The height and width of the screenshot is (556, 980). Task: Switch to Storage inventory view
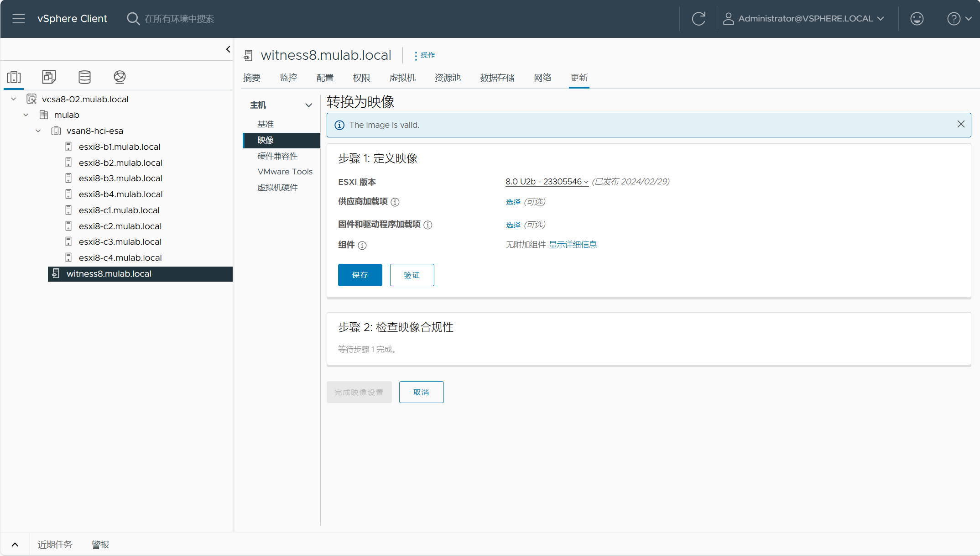coord(84,77)
